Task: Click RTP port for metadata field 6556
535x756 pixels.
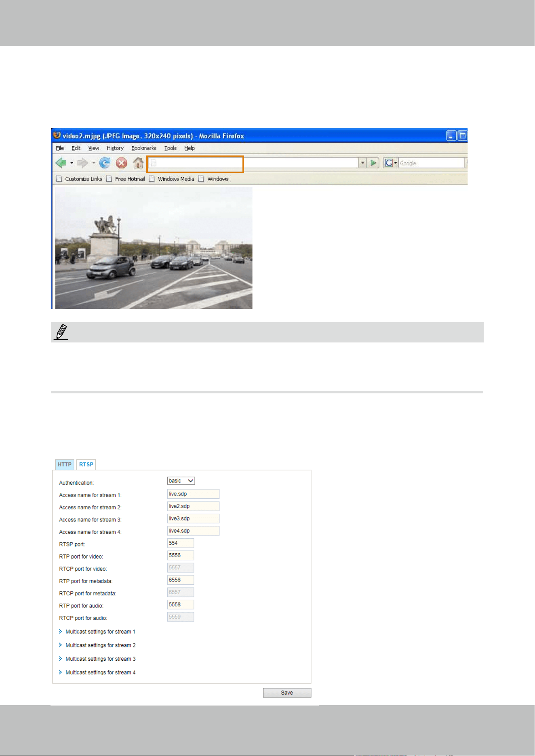Action: tap(181, 580)
